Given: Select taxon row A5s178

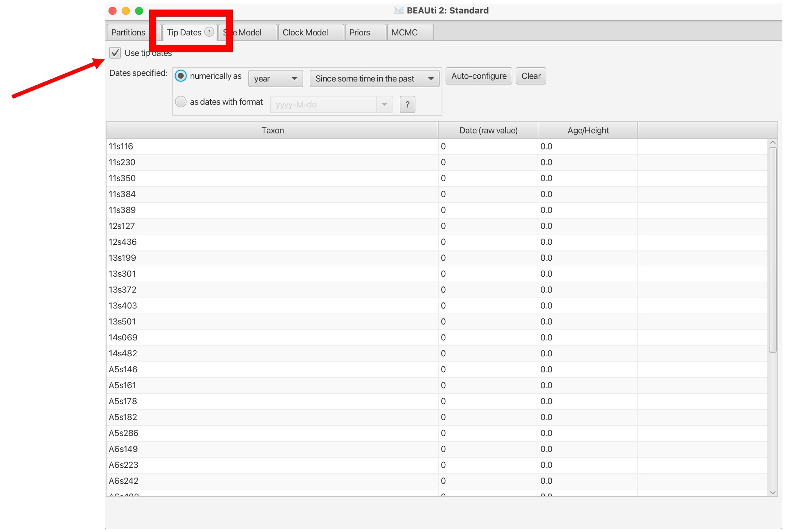Looking at the screenshot, I should (x=437, y=401).
